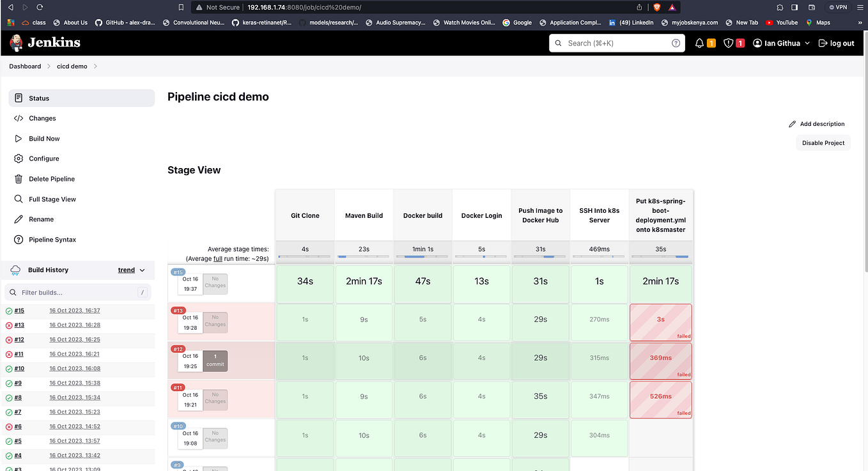Select Build Now in the sidebar

click(43, 138)
